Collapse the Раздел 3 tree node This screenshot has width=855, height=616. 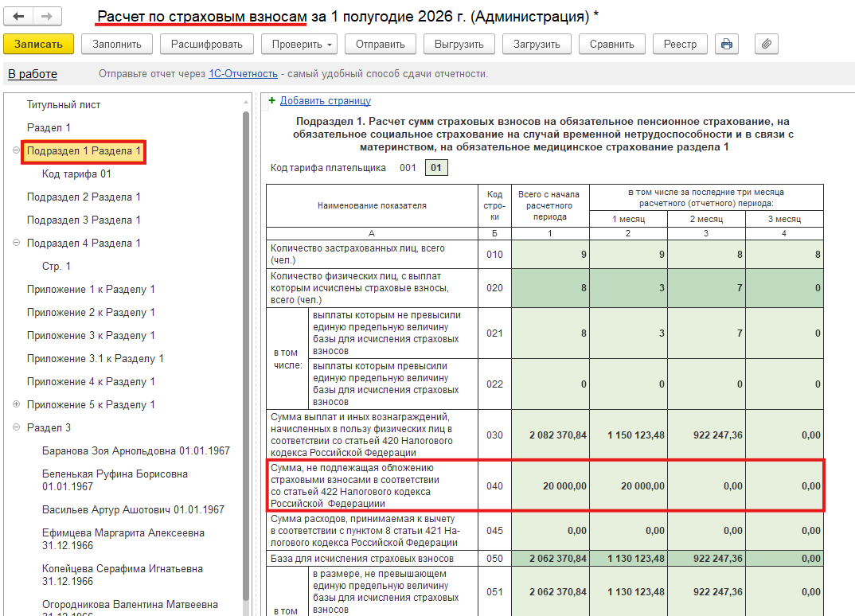(x=17, y=427)
